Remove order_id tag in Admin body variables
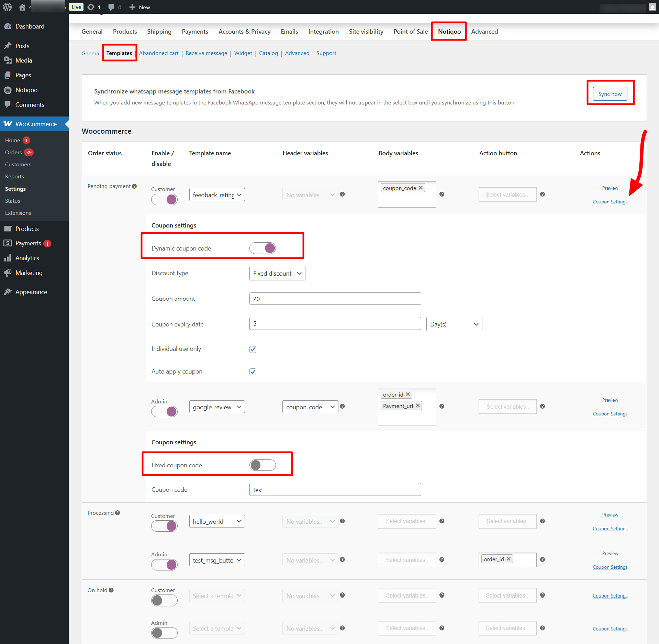 click(x=408, y=394)
